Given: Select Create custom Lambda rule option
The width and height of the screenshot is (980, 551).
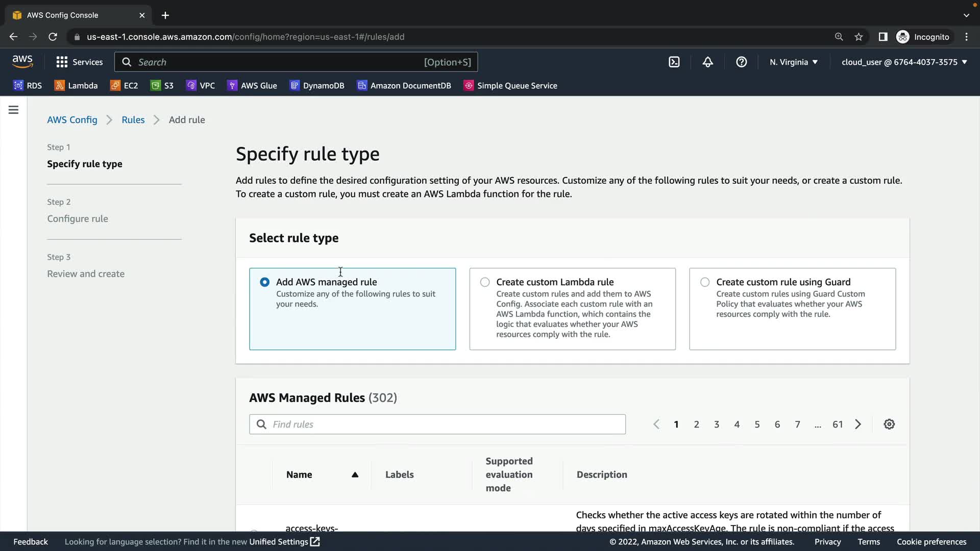Looking at the screenshot, I should coord(485,282).
